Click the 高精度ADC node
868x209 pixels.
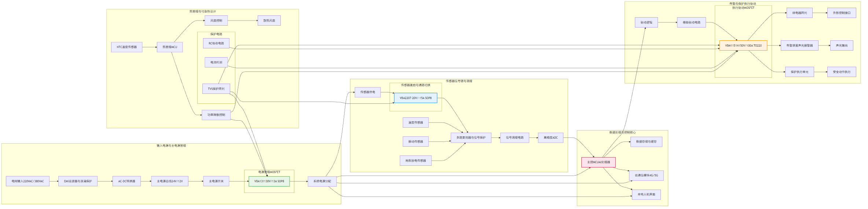coord(551,137)
